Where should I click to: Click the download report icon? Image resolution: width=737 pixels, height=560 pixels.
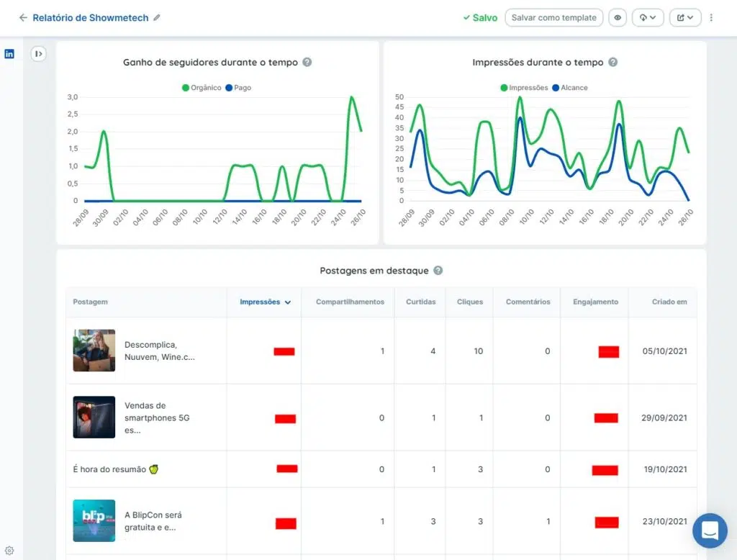[x=643, y=17]
